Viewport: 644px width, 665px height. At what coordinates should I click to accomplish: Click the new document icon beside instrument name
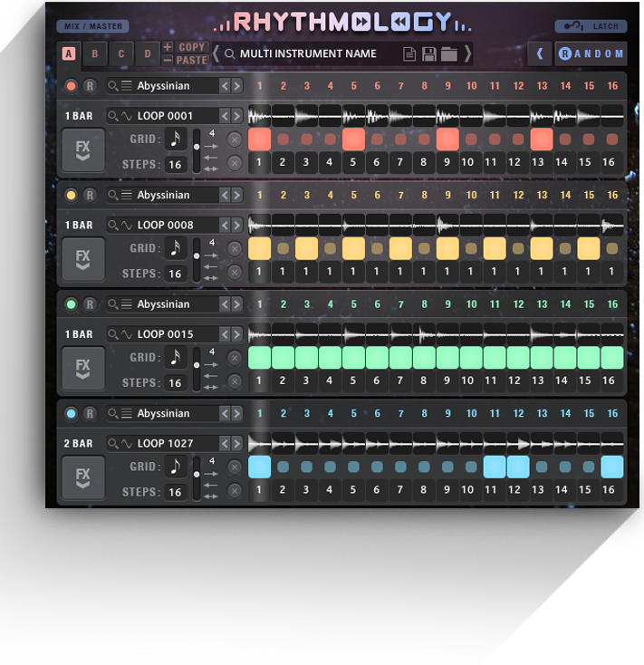click(410, 54)
